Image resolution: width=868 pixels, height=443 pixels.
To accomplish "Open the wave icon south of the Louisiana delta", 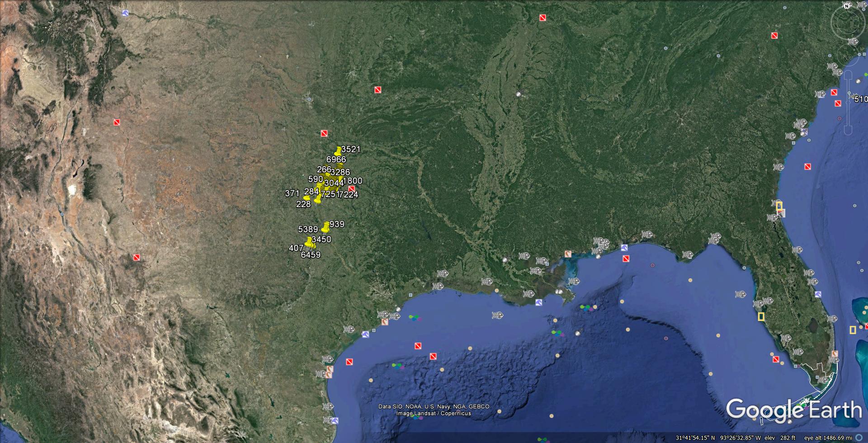I will [538, 302].
